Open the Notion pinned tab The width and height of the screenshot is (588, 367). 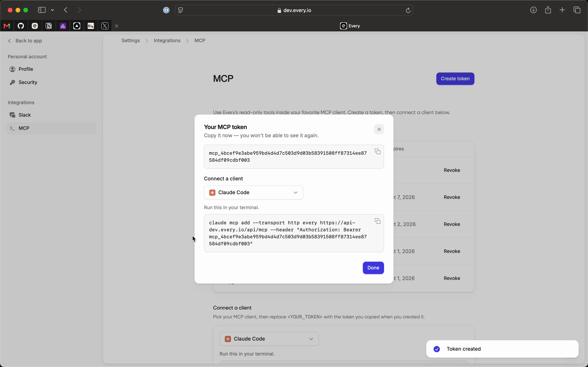click(49, 26)
